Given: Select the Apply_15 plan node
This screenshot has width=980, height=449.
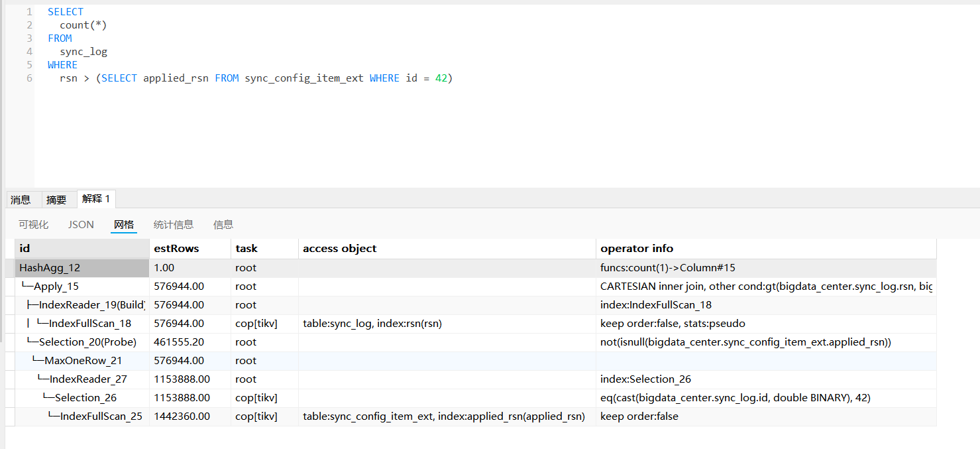Looking at the screenshot, I should click(x=56, y=287).
